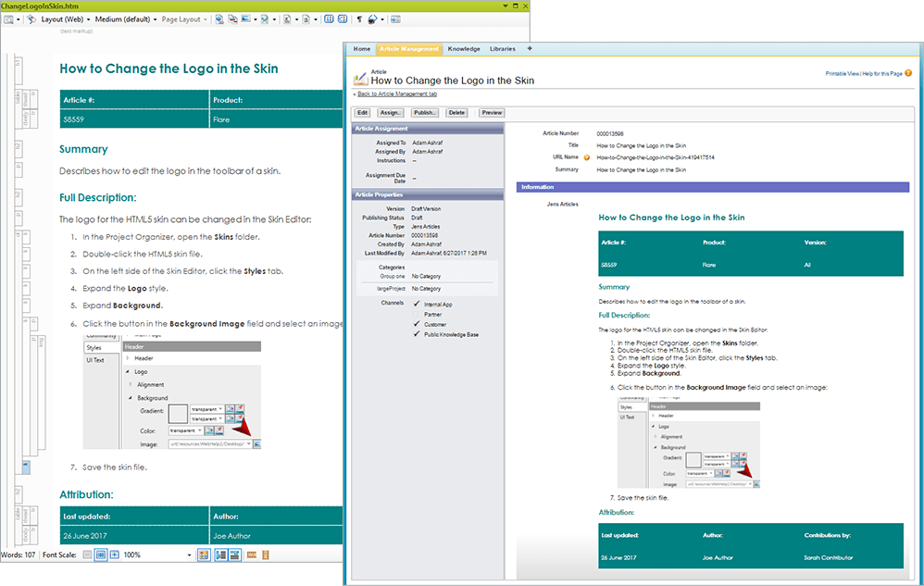This screenshot has width=924, height=586.
Task: Enable the Partner channel checkbox
Action: pos(418,315)
